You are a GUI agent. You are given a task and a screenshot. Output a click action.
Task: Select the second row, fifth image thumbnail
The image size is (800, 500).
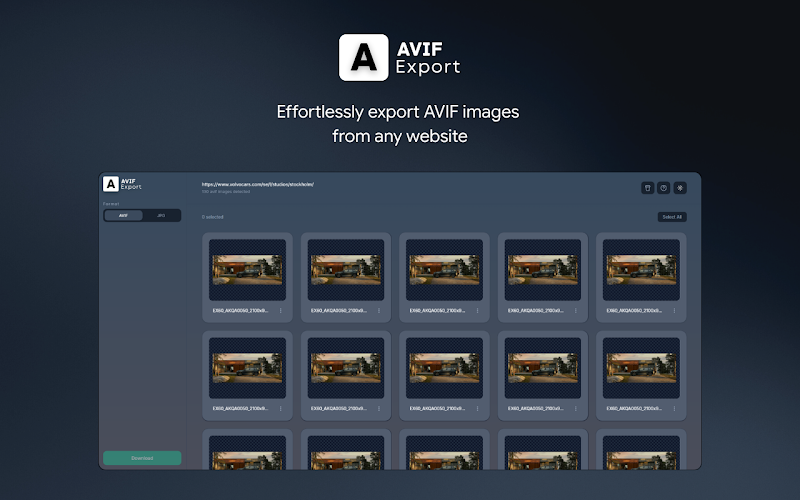click(641, 368)
